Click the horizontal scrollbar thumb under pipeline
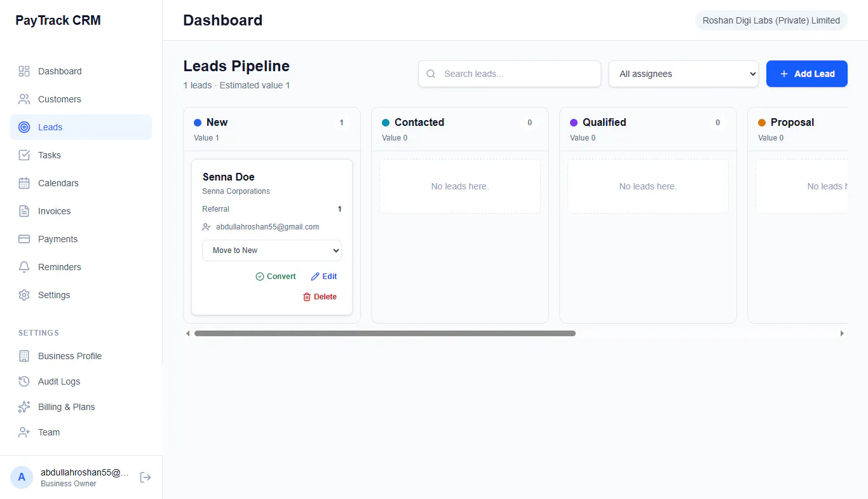Screen dimensions: 868x499 tap(385, 333)
